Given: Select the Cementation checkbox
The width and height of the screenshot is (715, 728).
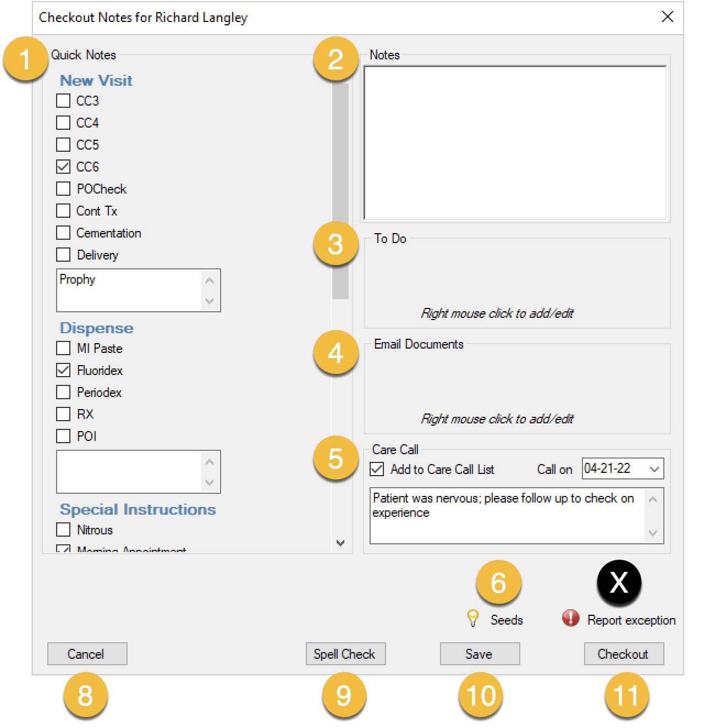Looking at the screenshot, I should (x=63, y=233).
